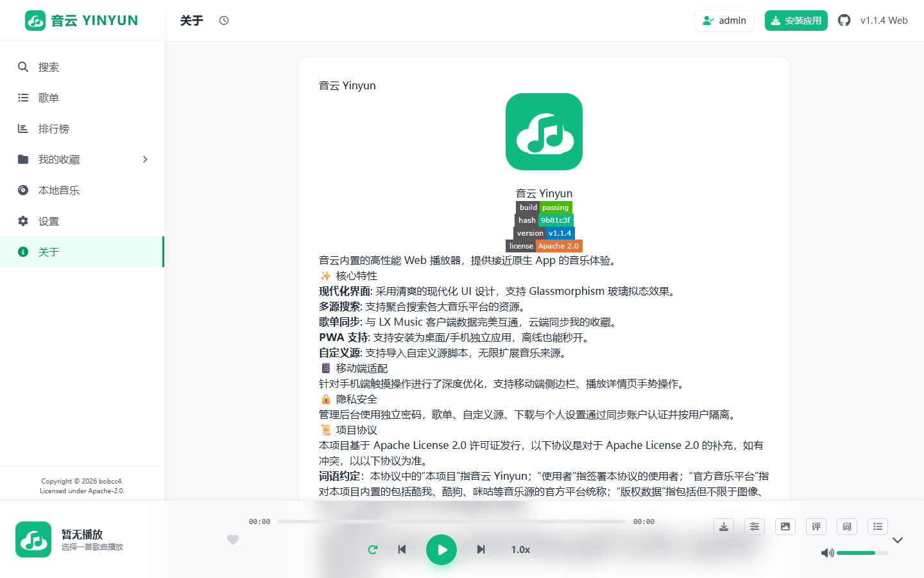
Task: Toggle the repeat loop mode icon
Action: point(373,550)
